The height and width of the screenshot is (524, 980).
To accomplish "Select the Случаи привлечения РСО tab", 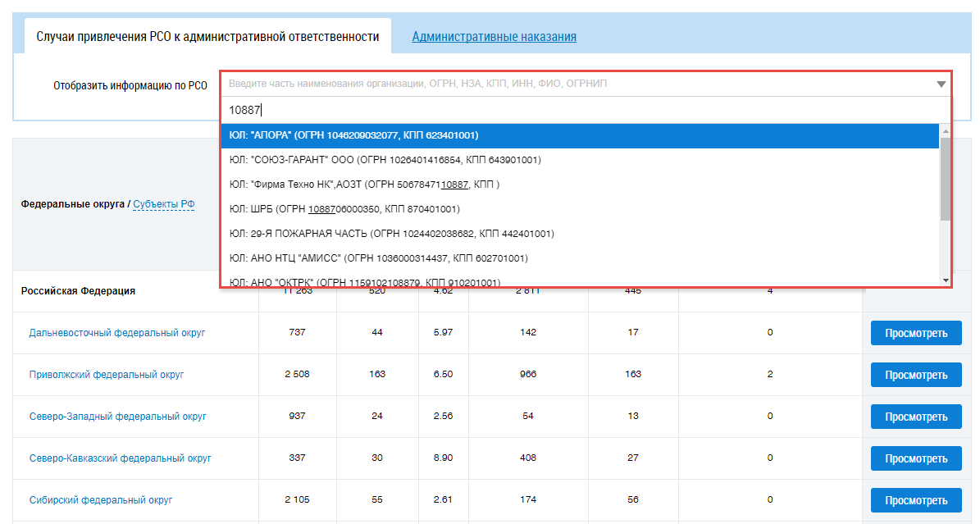I will click(x=207, y=37).
